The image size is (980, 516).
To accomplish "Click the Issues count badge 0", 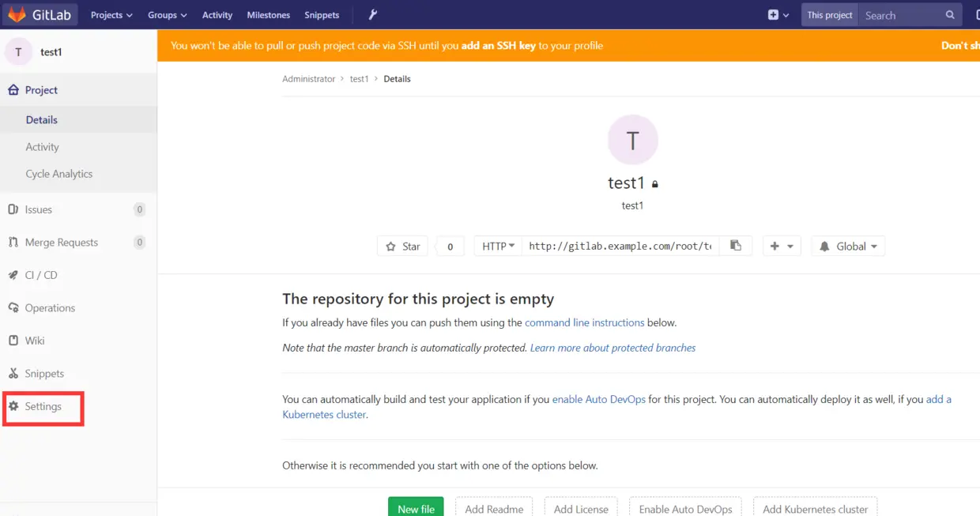I will (140, 209).
